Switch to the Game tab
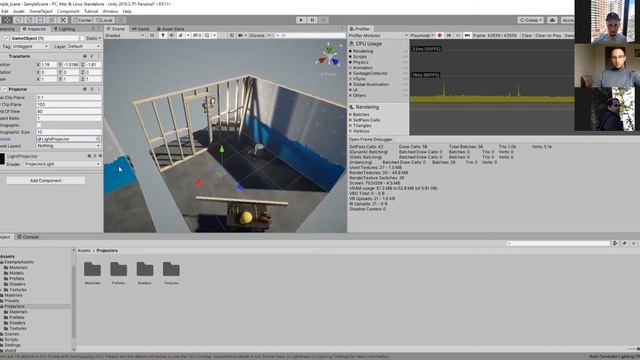Screen dimensions: 640x360 pos(141,29)
